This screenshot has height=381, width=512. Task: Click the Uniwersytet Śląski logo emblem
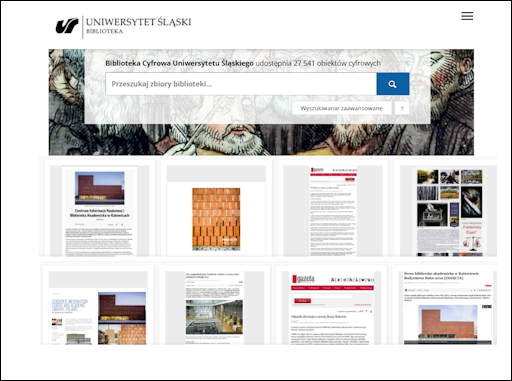[67, 26]
